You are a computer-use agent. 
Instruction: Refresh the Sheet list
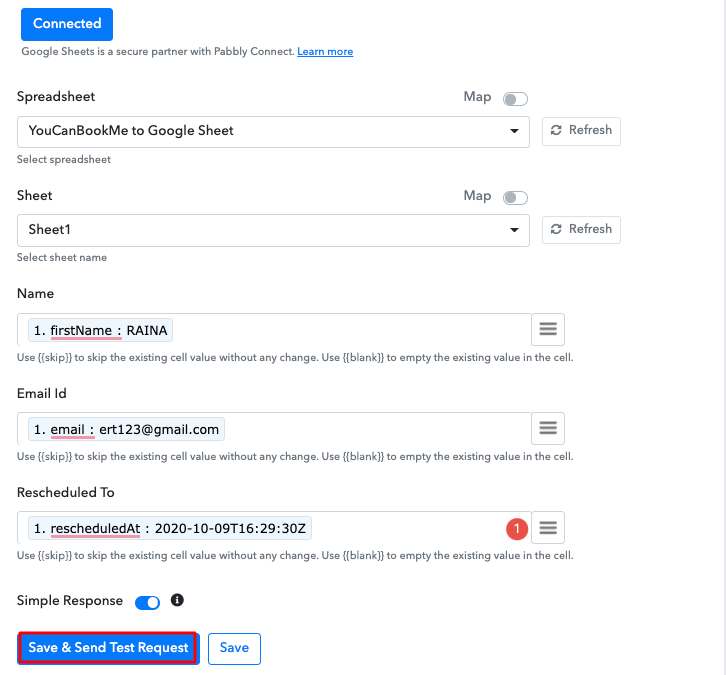point(581,230)
